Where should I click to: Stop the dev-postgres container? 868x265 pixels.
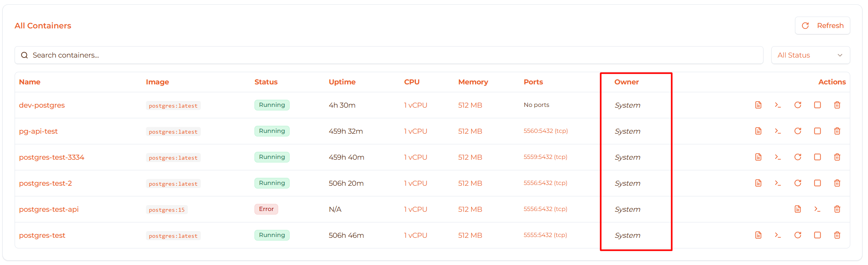coord(817,105)
